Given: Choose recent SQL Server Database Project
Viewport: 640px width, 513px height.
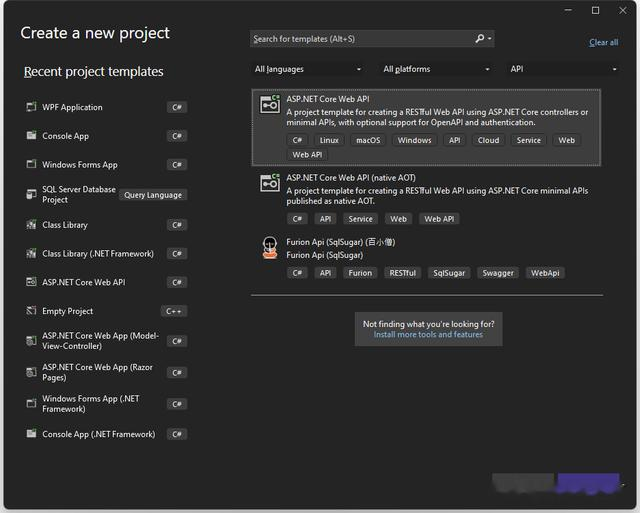Looking at the screenshot, I should (106, 194).
